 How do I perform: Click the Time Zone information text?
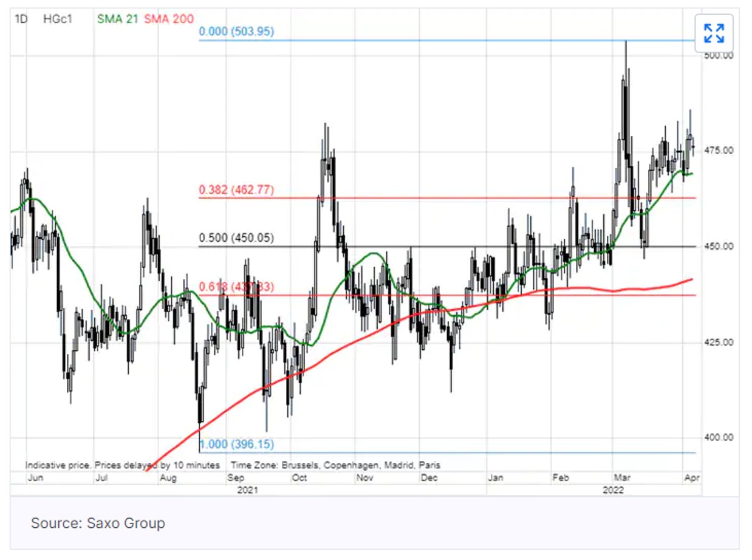tap(335, 465)
